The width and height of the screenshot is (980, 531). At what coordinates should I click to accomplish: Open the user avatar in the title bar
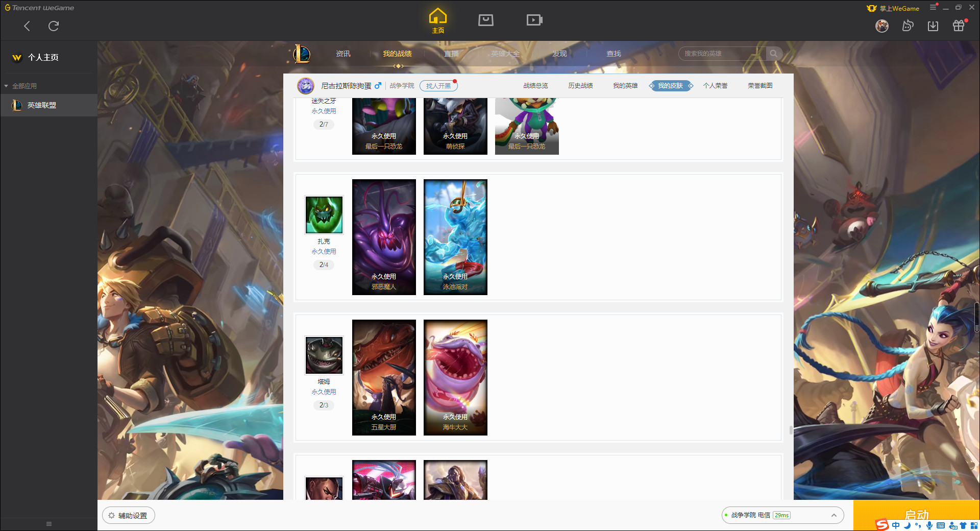(882, 26)
